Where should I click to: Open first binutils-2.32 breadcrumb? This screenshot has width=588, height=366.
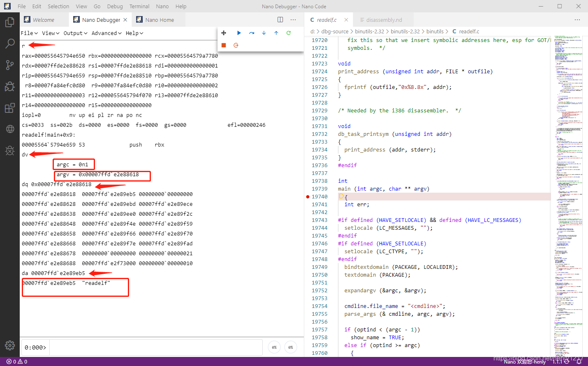370,31
